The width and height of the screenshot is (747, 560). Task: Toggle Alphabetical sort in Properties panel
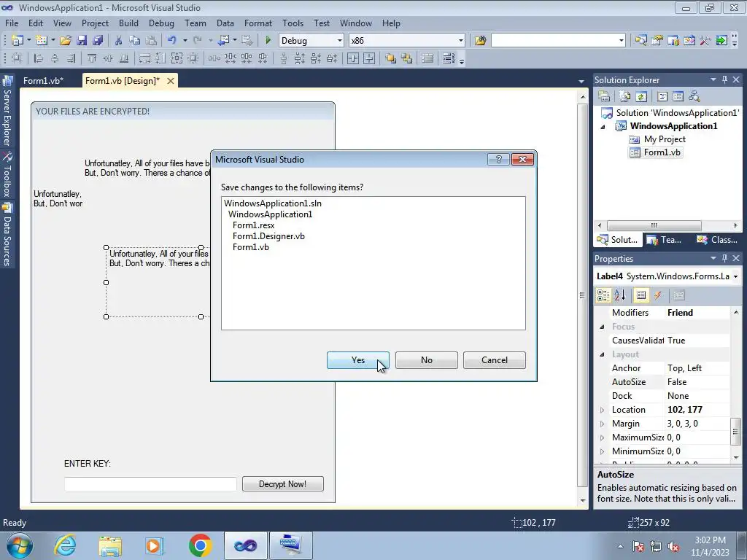[620, 295]
